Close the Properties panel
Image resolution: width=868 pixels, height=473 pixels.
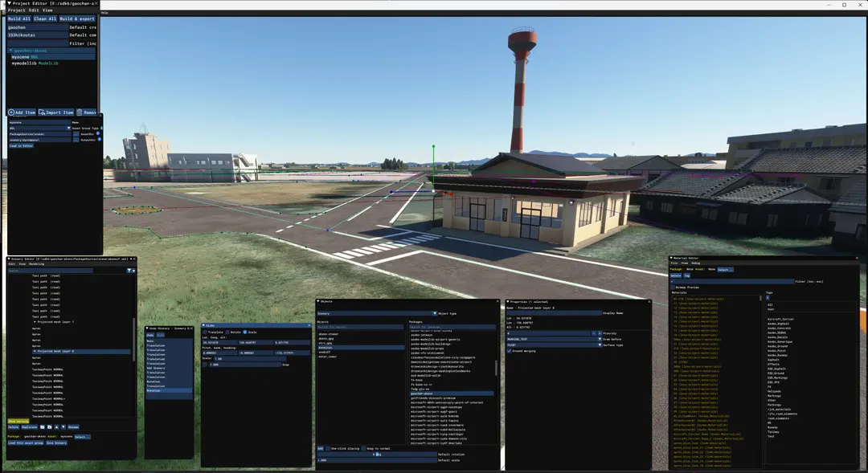click(649, 301)
